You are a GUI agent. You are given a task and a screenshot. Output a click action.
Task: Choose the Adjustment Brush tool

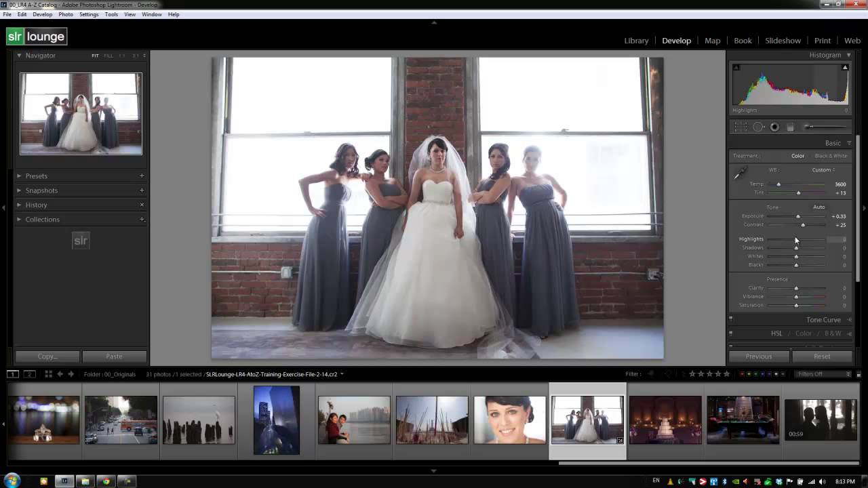pyautogui.click(x=825, y=127)
